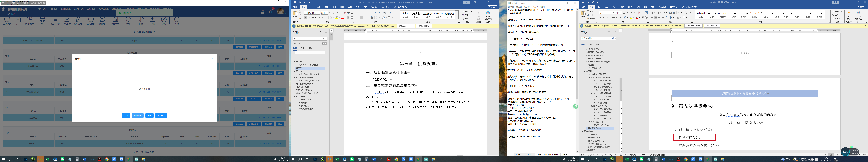This screenshot has width=868, height=162.
Task: Toggle Underline in the 济南和立 Word ribbon
Action: coord(607,17)
